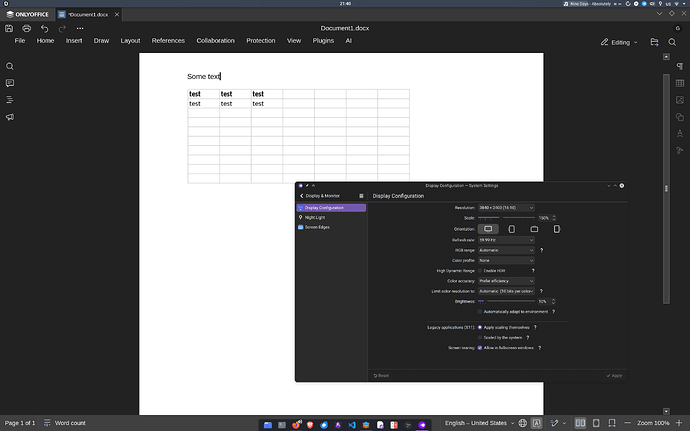Go back to Display & Monitor
Viewport: 690px width, 431px height.
(319, 196)
